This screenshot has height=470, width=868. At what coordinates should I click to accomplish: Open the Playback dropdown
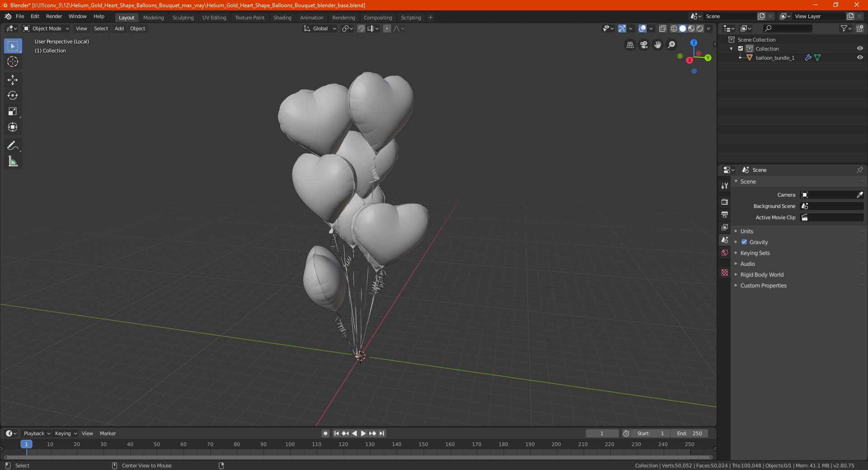37,433
